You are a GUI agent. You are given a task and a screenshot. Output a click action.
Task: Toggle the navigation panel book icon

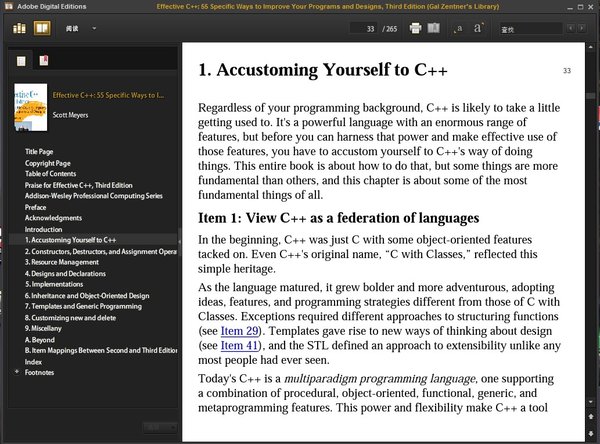click(434, 28)
